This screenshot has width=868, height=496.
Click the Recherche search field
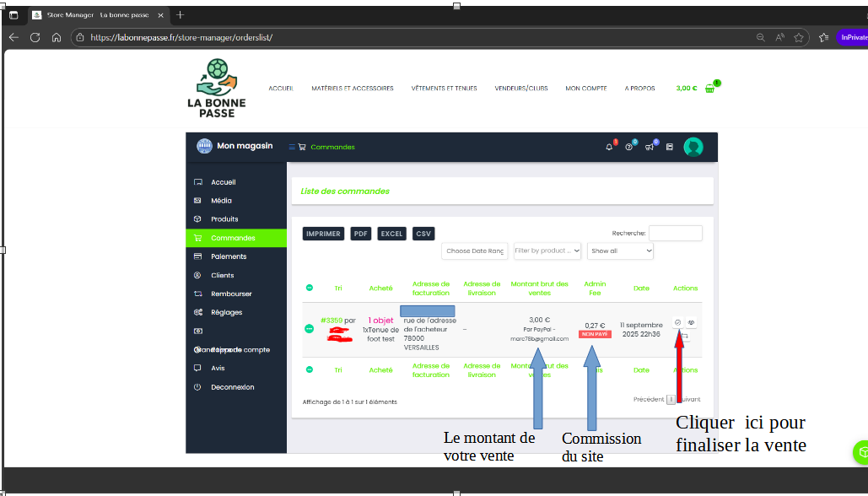coord(675,233)
